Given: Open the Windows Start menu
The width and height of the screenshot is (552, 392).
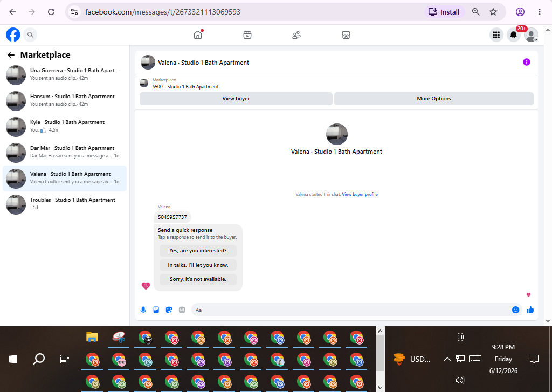Looking at the screenshot, I should tap(13, 359).
